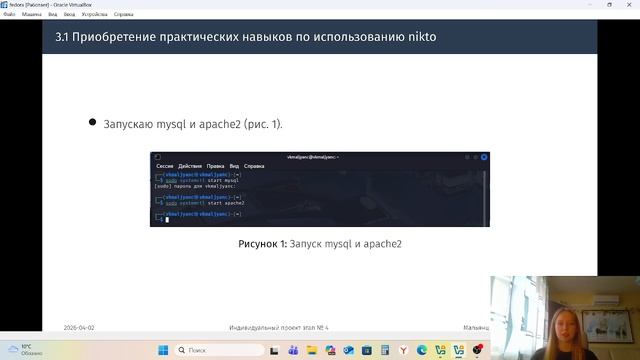This screenshot has width=640, height=360.
Task: Launch Microsoft Teams from the taskbar
Action: pyautogui.click(x=293, y=350)
